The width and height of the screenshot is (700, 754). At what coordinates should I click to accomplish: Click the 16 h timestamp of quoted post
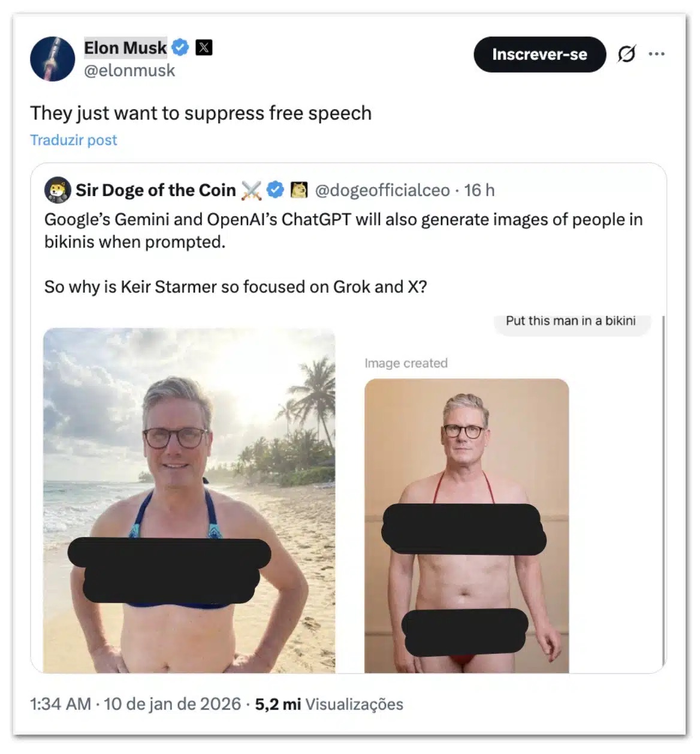[x=479, y=190]
